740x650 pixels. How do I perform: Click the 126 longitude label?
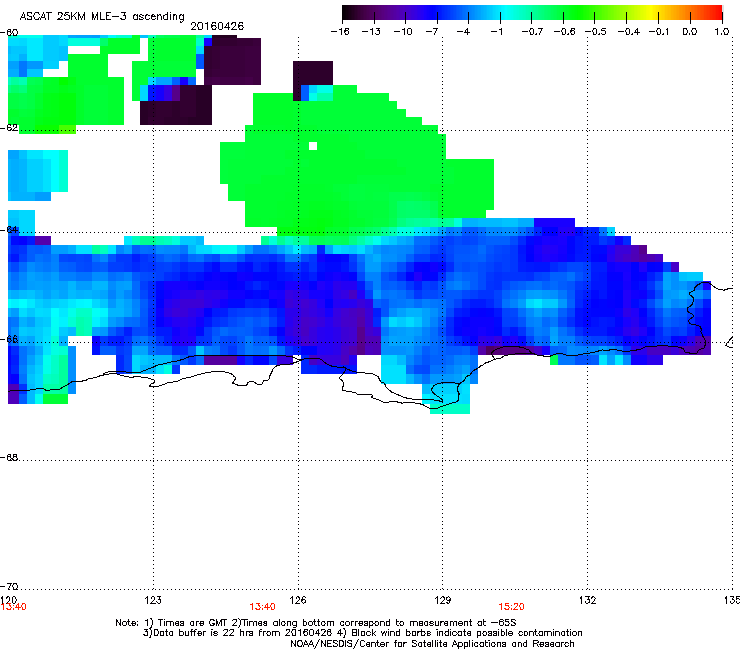(298, 600)
